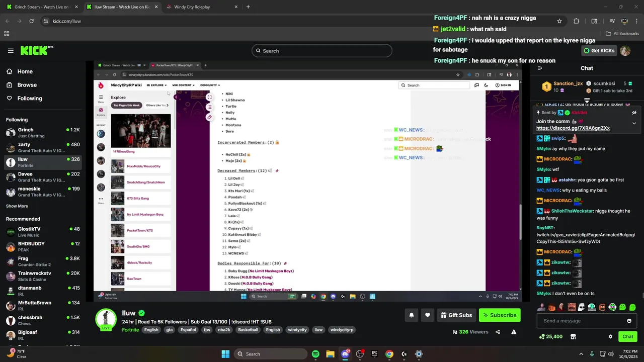Expand the pinned message chevron
This screenshot has width=644, height=362.
(x=634, y=123)
